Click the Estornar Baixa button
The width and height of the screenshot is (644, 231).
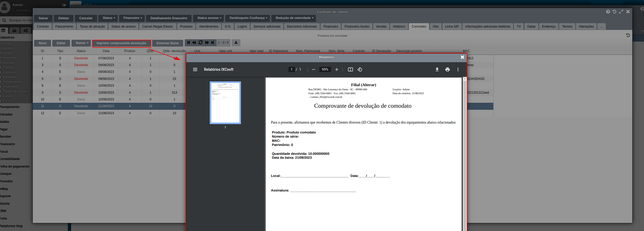click(x=168, y=43)
